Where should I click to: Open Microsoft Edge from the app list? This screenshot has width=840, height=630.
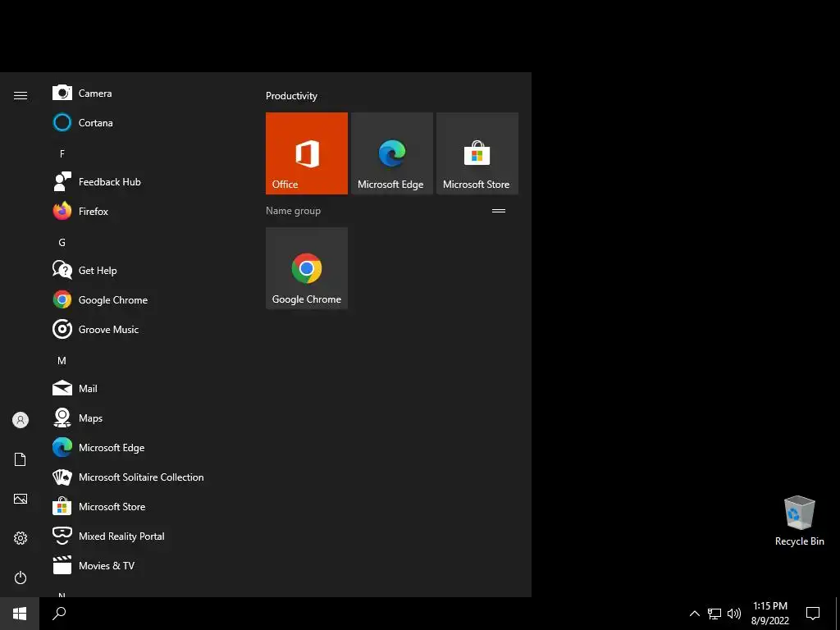click(x=144, y=447)
